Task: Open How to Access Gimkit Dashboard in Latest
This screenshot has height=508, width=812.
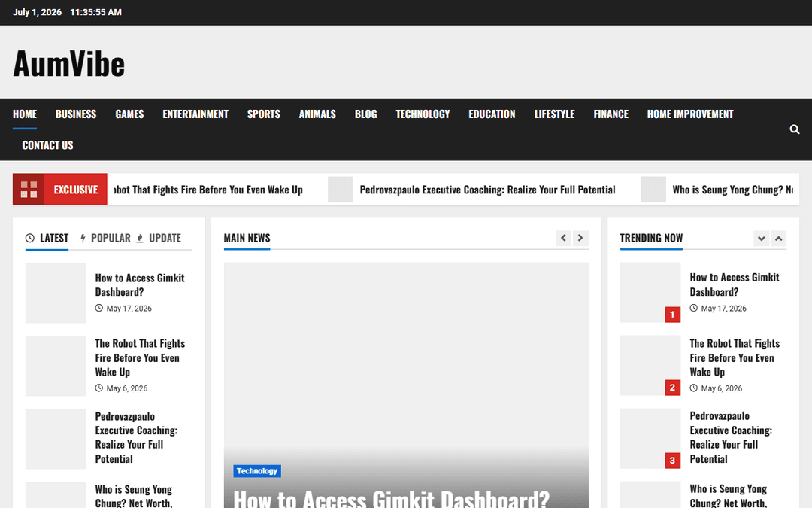Action: point(140,285)
